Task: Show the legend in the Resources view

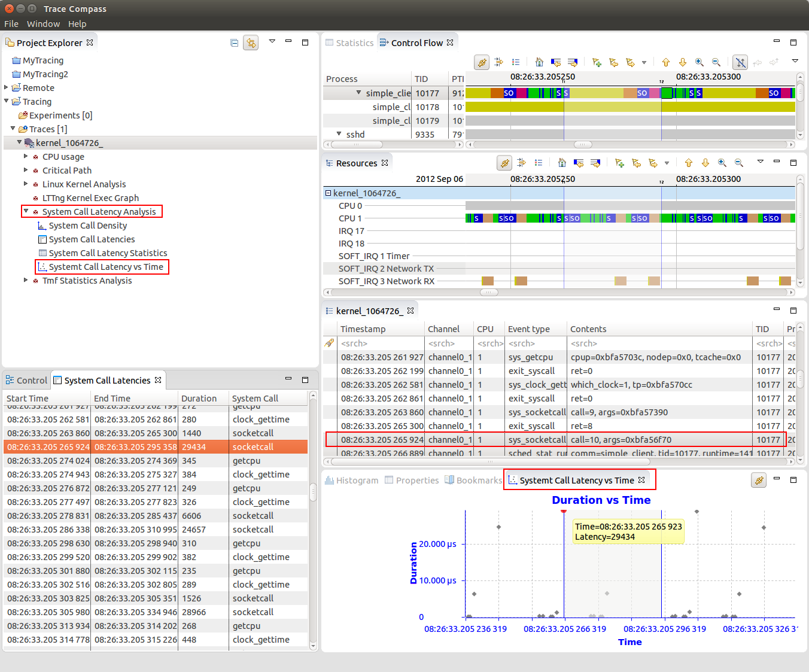Action: point(537,162)
